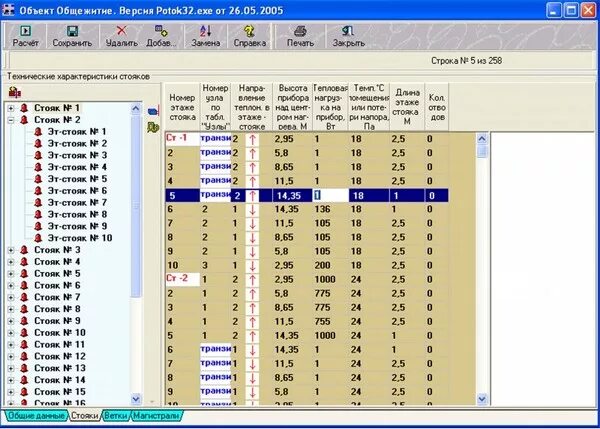
Task: Click the Длина этаже стояка column header
Action: coord(407,107)
